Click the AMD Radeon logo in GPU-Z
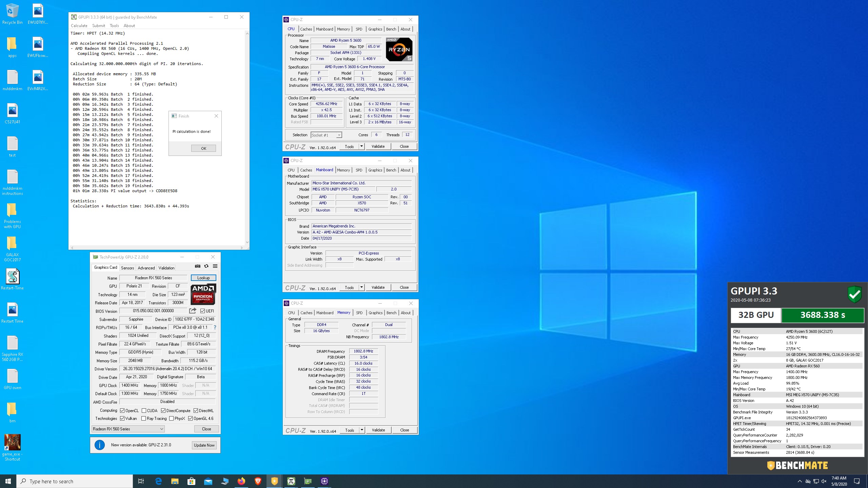This screenshot has height=488, width=868. [x=203, y=294]
